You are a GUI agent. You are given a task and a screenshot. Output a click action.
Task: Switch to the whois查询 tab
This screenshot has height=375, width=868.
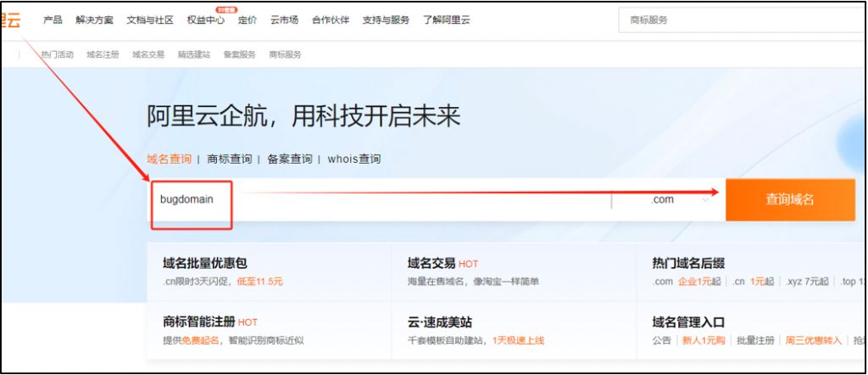(354, 159)
